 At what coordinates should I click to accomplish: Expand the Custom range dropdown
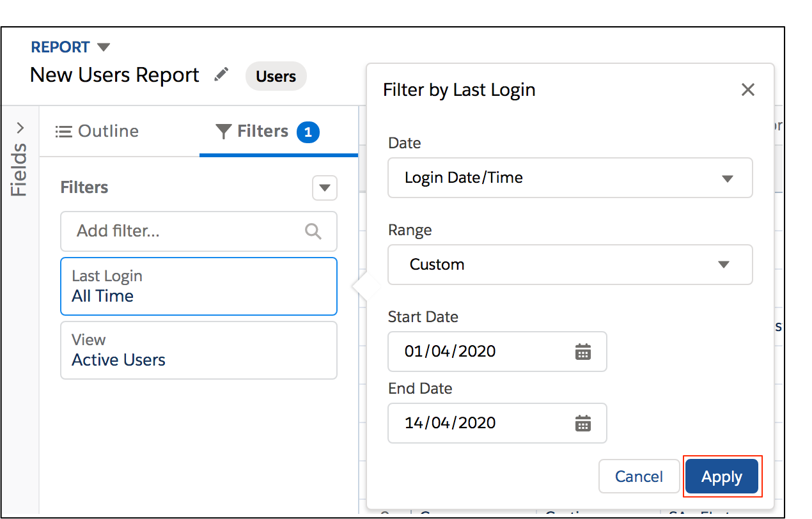pos(724,265)
